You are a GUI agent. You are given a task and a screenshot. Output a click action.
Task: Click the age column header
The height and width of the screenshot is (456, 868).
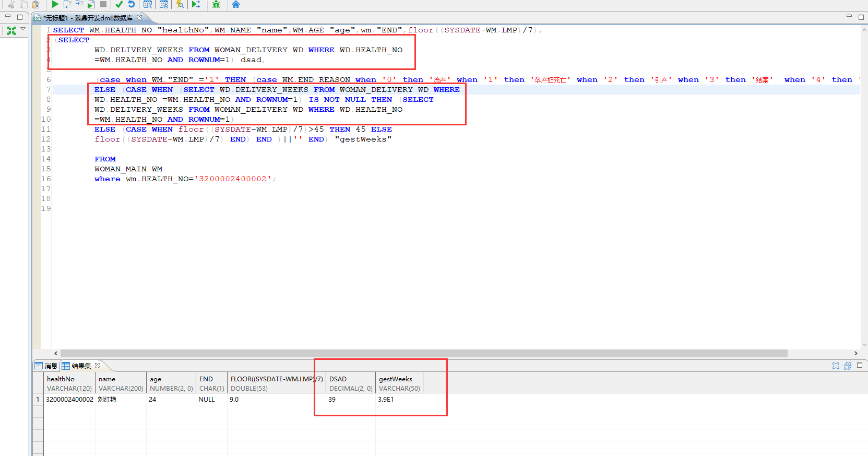[x=171, y=383]
